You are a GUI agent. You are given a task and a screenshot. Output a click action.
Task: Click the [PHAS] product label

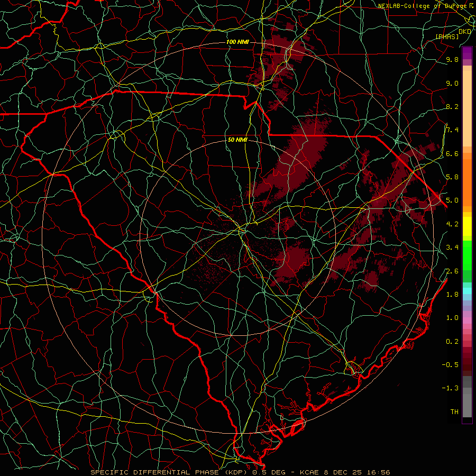point(447,36)
